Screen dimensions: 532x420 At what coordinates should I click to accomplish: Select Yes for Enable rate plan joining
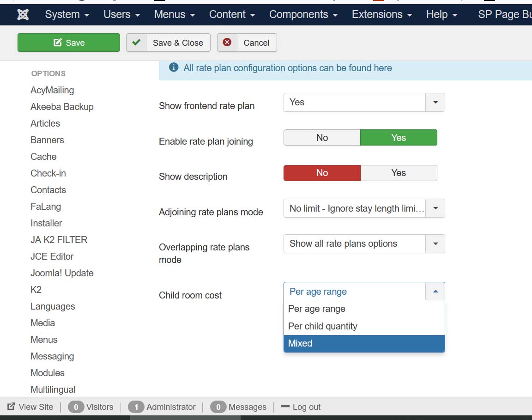(x=398, y=138)
